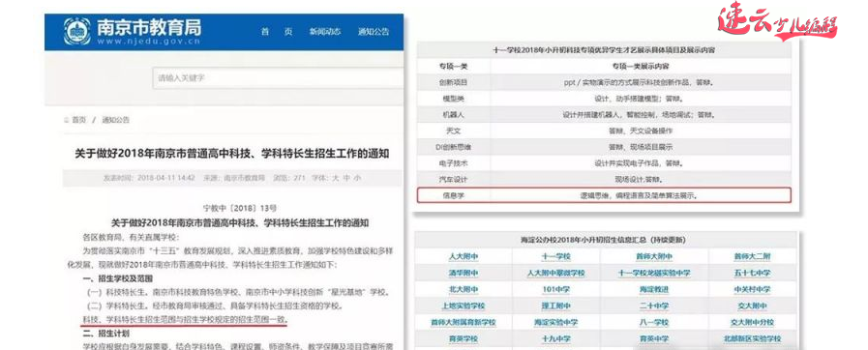The width and height of the screenshot is (868, 350).
Task: Open the 通知公告 menu item
Action: pos(374,32)
